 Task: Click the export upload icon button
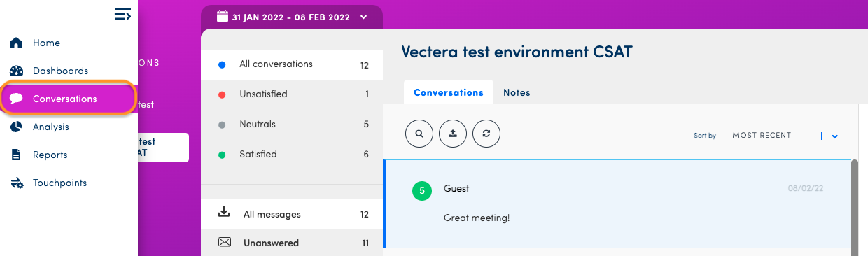(453, 133)
